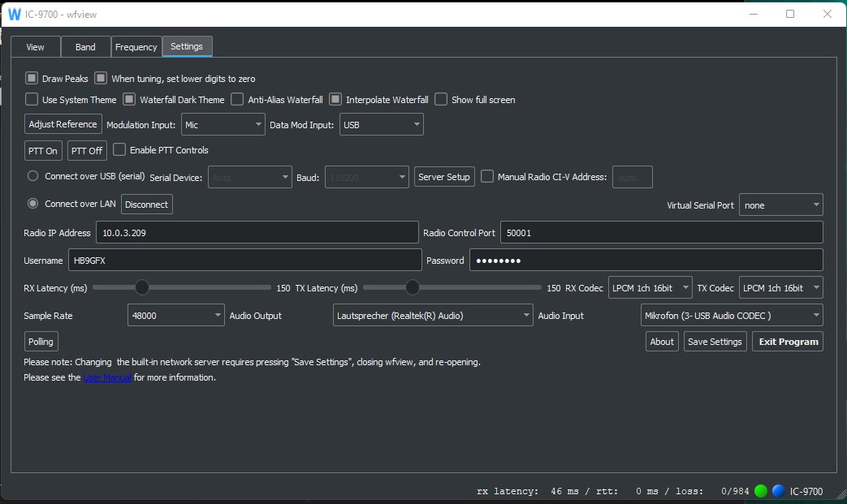This screenshot has width=847, height=504.
Task: Open the Sample Rate dropdown
Action: point(176,316)
